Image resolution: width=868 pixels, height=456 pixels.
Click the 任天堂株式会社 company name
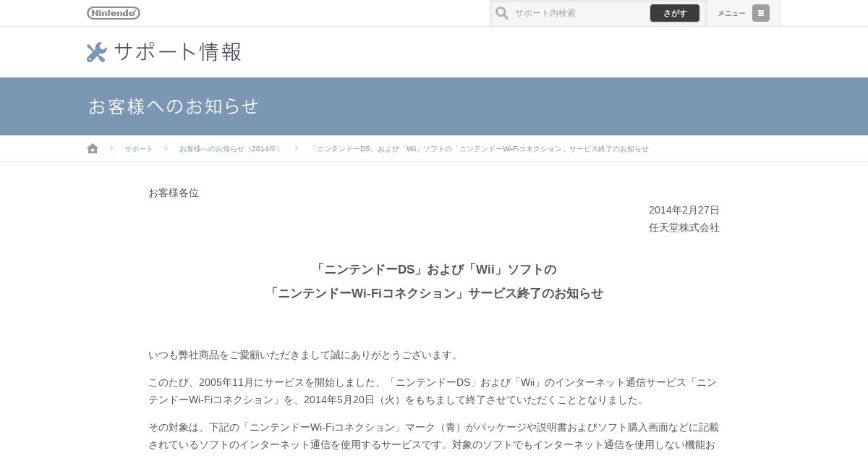click(x=684, y=227)
